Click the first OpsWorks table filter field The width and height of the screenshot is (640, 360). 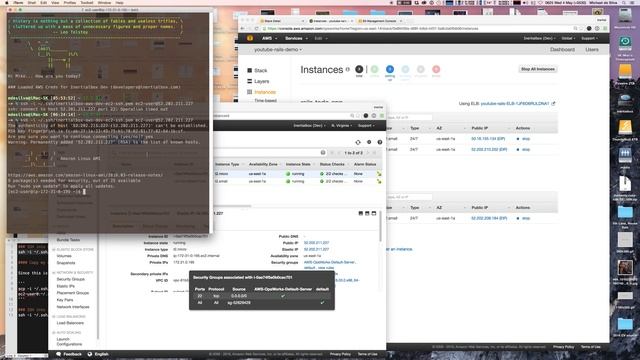[409, 118]
